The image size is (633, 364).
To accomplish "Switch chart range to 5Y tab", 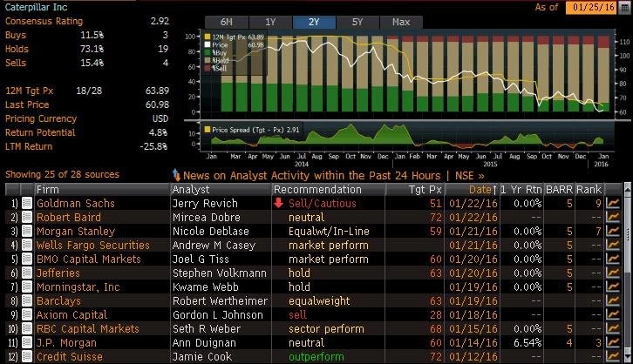I will [x=357, y=22].
